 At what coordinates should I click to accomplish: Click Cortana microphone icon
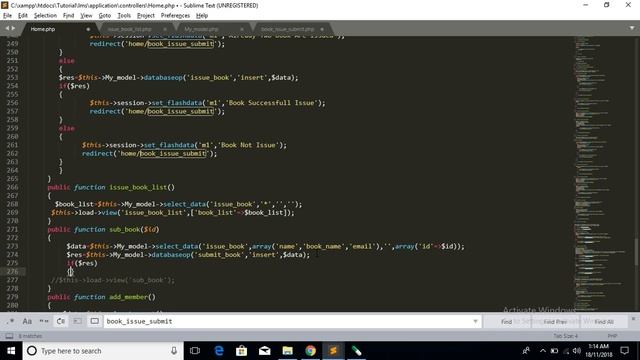tap(174, 351)
